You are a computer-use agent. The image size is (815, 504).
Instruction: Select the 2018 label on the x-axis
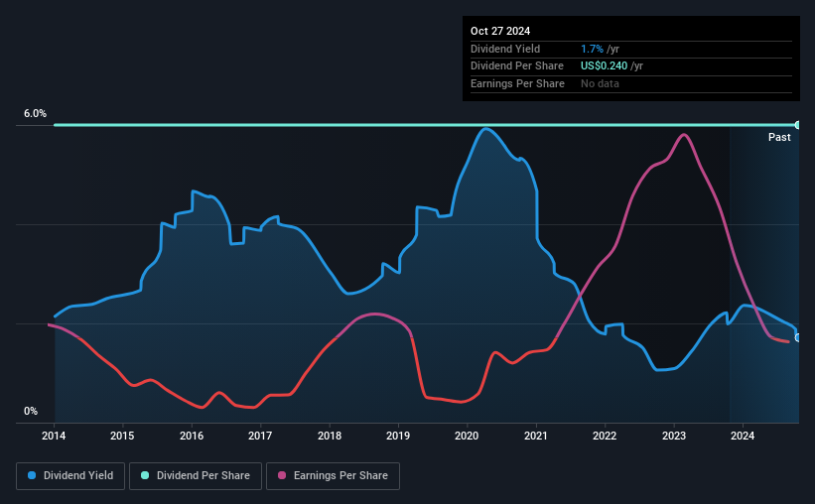pyautogui.click(x=330, y=436)
